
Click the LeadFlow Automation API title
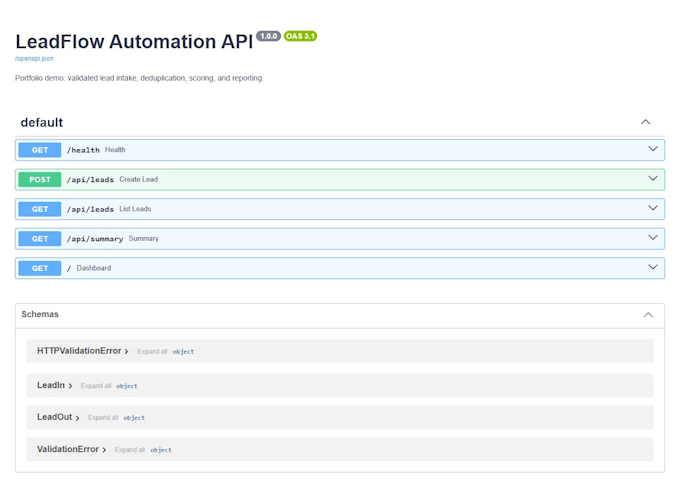[134, 42]
